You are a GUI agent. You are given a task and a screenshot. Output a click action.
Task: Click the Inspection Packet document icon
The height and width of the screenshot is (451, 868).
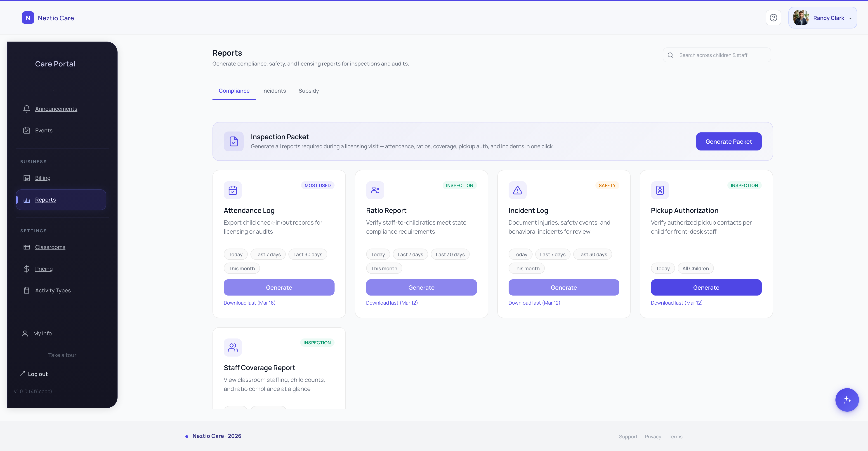234,141
